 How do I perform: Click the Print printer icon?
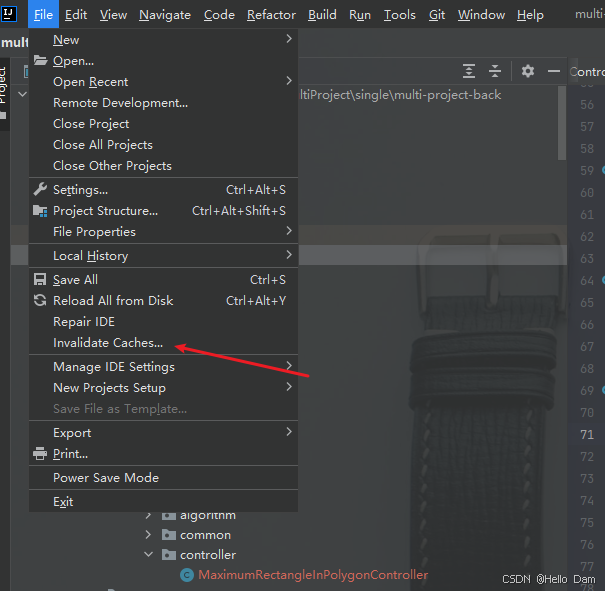pos(40,453)
